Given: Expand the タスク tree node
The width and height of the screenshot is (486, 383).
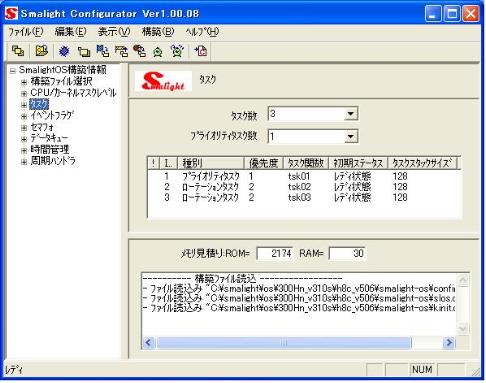Looking at the screenshot, I should (24, 105).
